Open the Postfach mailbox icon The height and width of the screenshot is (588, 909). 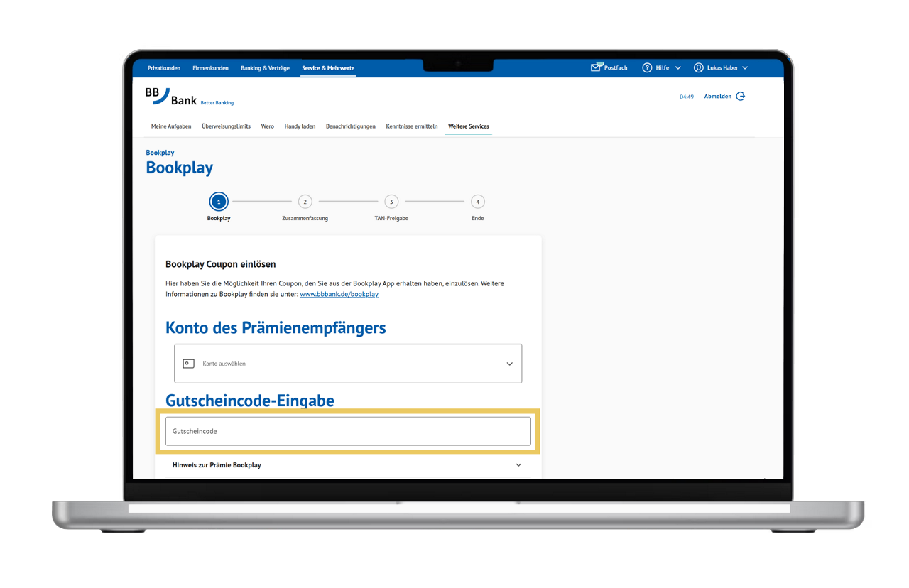coord(597,67)
